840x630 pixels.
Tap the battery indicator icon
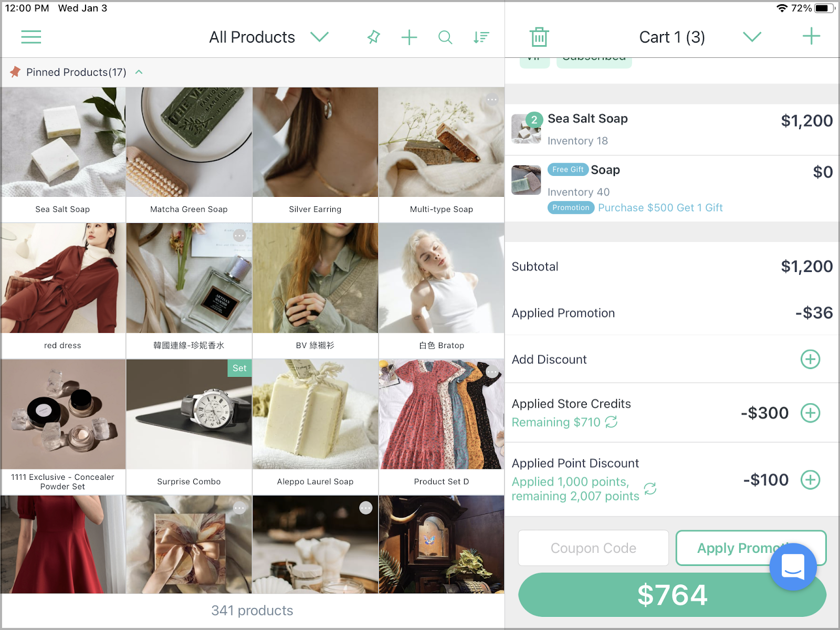(x=825, y=8)
